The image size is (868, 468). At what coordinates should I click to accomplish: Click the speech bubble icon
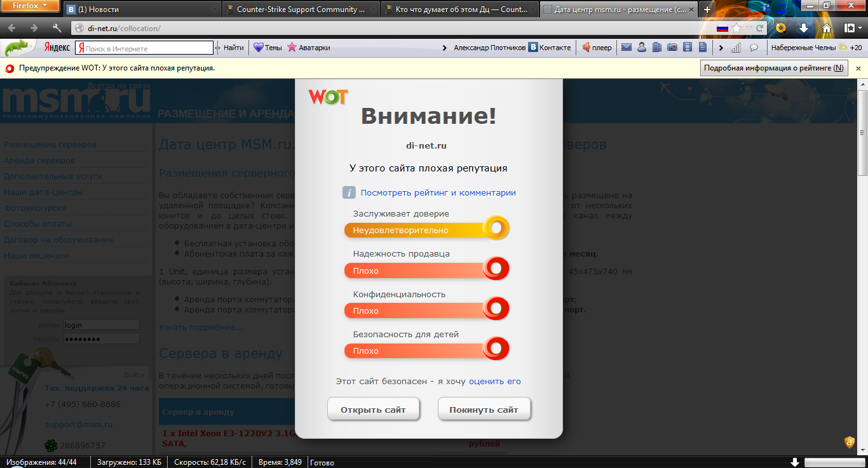pyautogui.click(x=754, y=48)
